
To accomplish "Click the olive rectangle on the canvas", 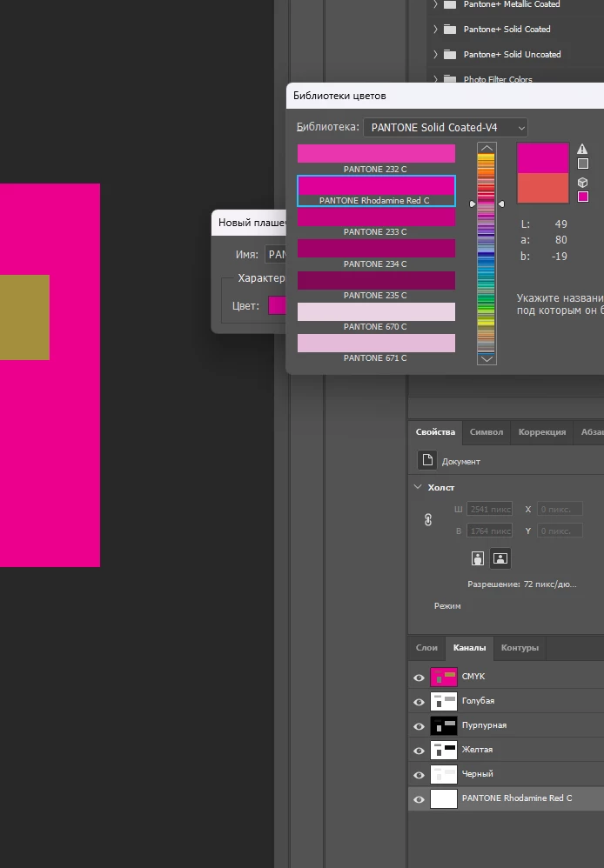I will coord(24,317).
